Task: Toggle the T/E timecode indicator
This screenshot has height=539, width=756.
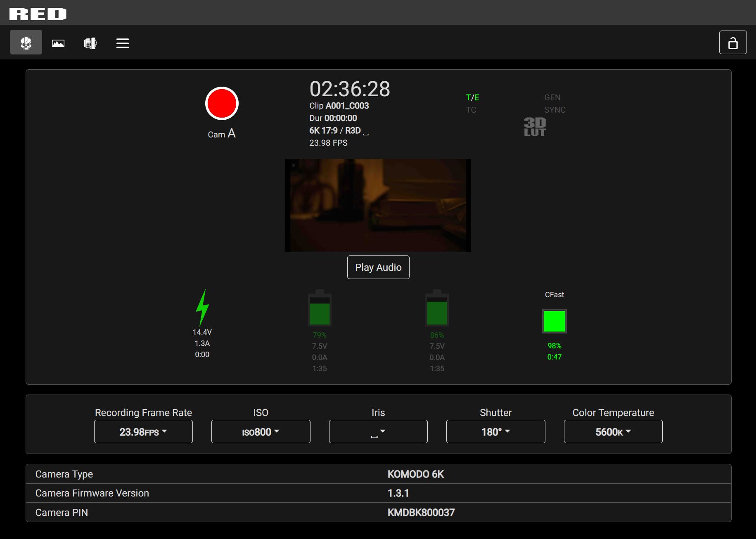Action: [x=472, y=97]
